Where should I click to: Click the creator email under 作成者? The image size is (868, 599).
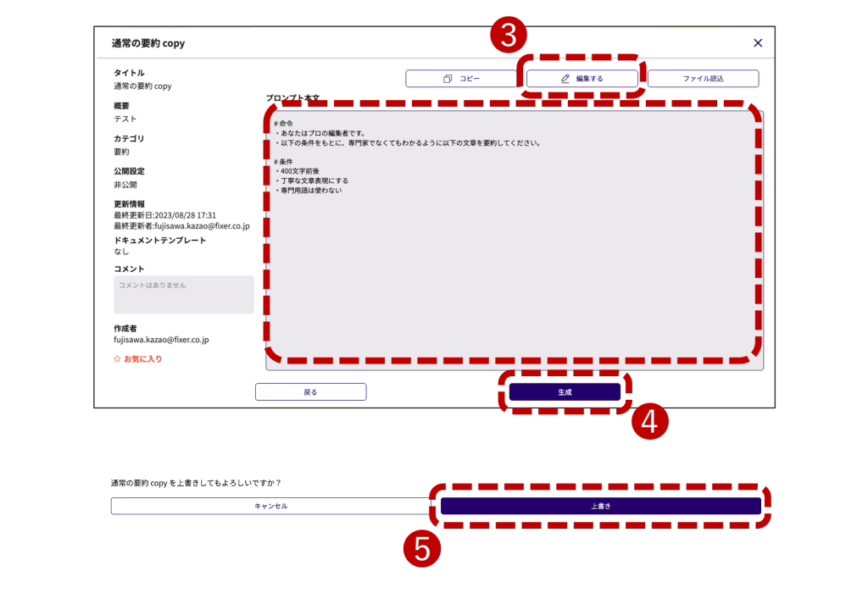click(161, 340)
